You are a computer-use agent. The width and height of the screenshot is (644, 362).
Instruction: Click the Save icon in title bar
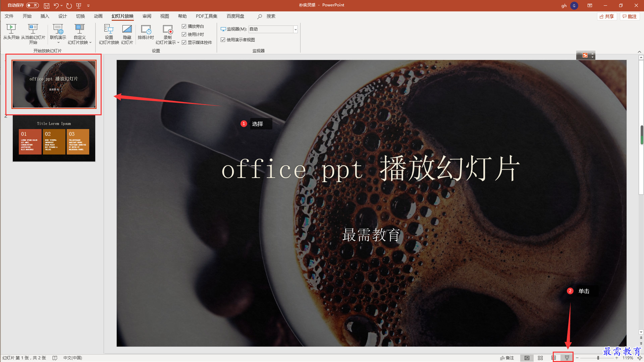pyautogui.click(x=47, y=6)
